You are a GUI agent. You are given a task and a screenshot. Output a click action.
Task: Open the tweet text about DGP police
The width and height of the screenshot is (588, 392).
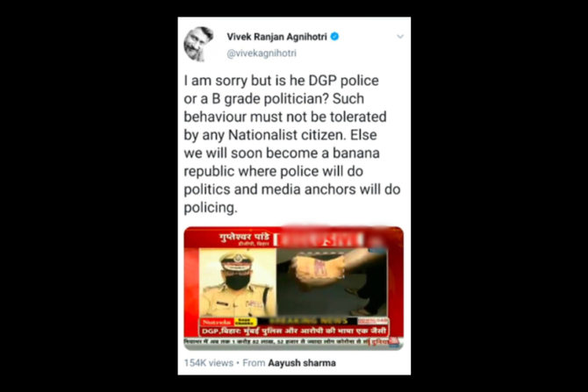coord(292,144)
